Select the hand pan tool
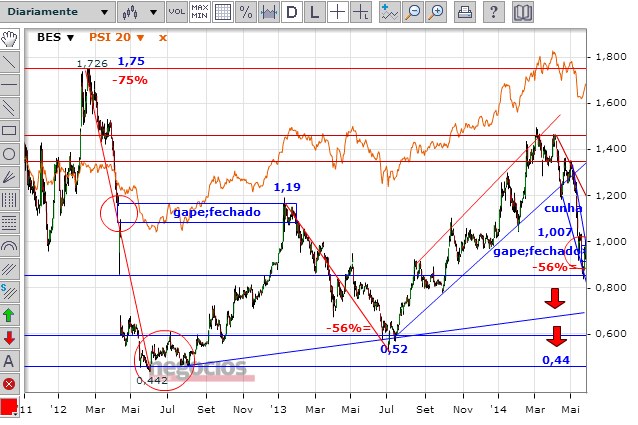 tap(9, 39)
